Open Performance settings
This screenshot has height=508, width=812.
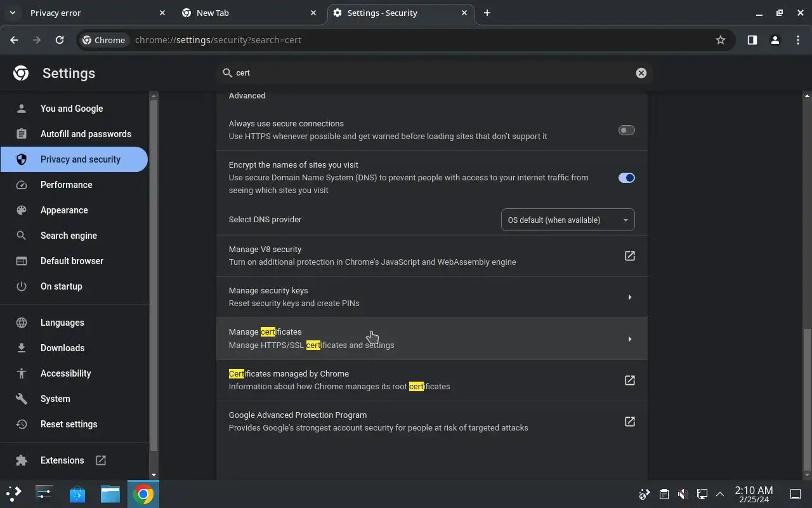click(74, 185)
